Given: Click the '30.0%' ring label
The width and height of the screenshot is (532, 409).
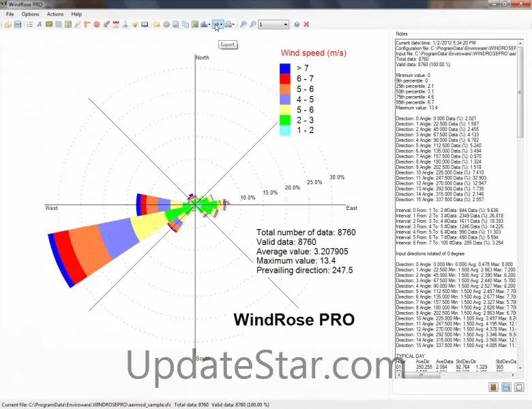Looking at the screenshot, I should click(x=337, y=177).
